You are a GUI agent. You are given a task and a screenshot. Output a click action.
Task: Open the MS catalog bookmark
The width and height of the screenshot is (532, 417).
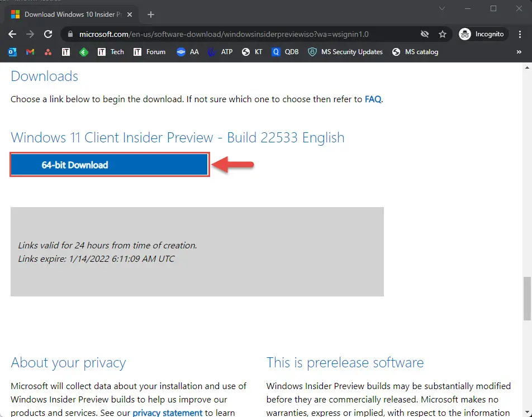point(415,52)
